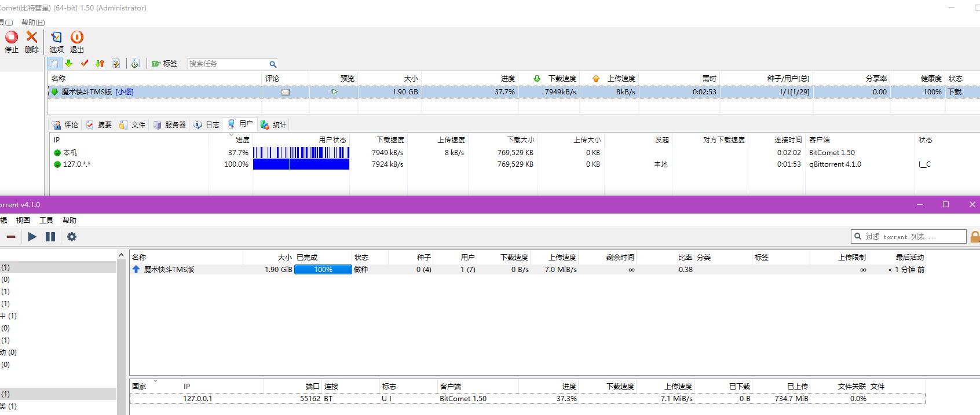Filter to completed tasks via red checkmark
Viewport: 980px width, 415px height.
coord(85,64)
